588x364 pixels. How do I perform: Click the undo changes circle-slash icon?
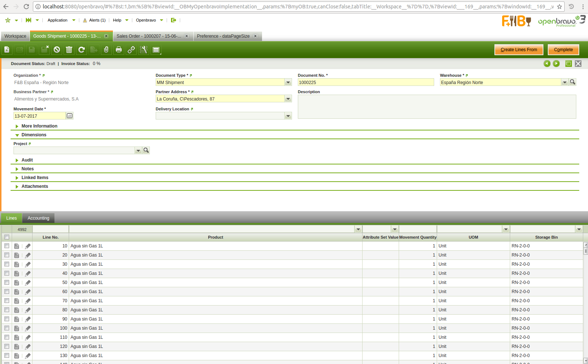tap(57, 50)
